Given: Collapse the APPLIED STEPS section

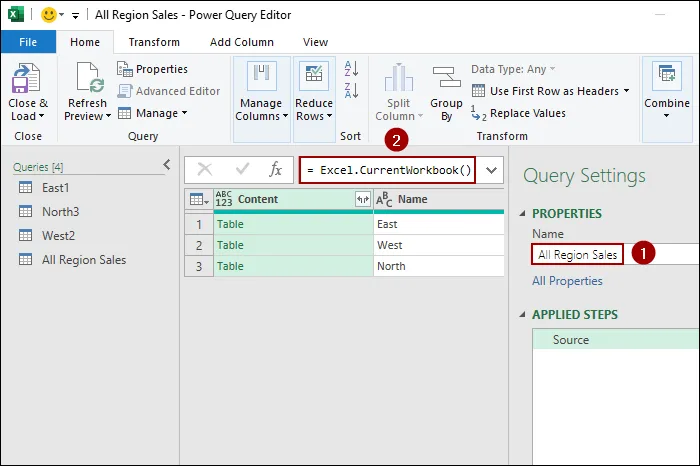Looking at the screenshot, I should click(522, 315).
